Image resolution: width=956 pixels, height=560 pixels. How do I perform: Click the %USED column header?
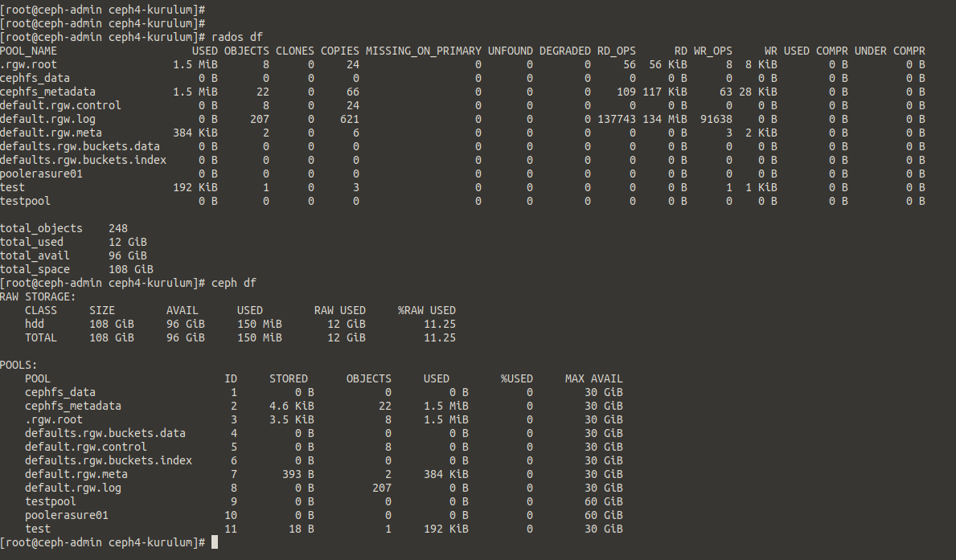point(516,378)
